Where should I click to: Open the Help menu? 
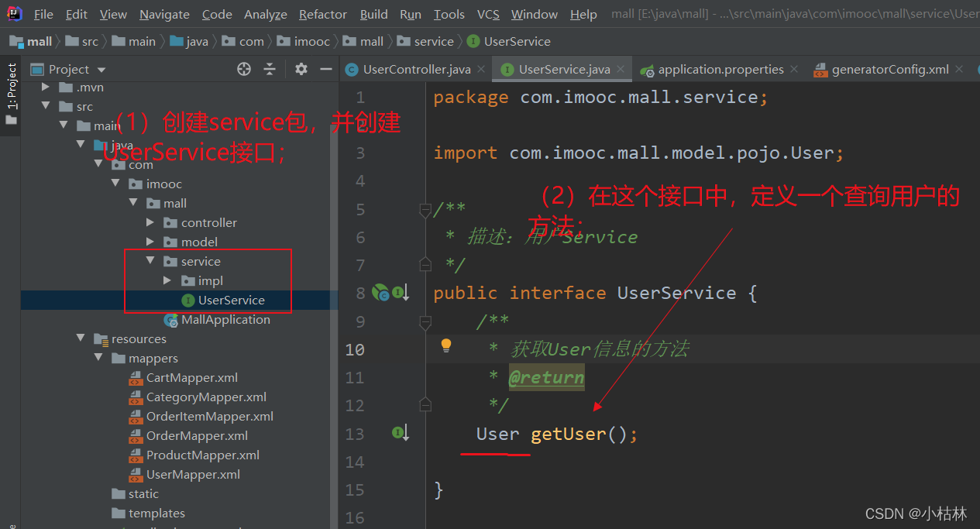tap(583, 14)
